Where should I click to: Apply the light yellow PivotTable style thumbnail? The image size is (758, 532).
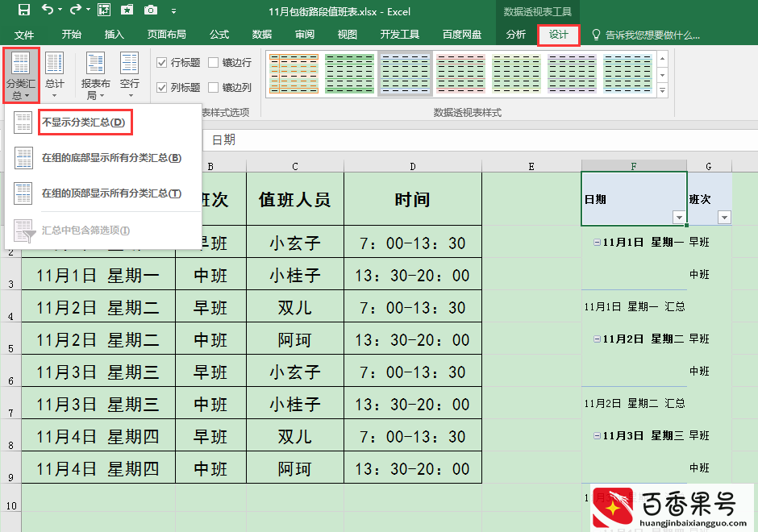516,73
